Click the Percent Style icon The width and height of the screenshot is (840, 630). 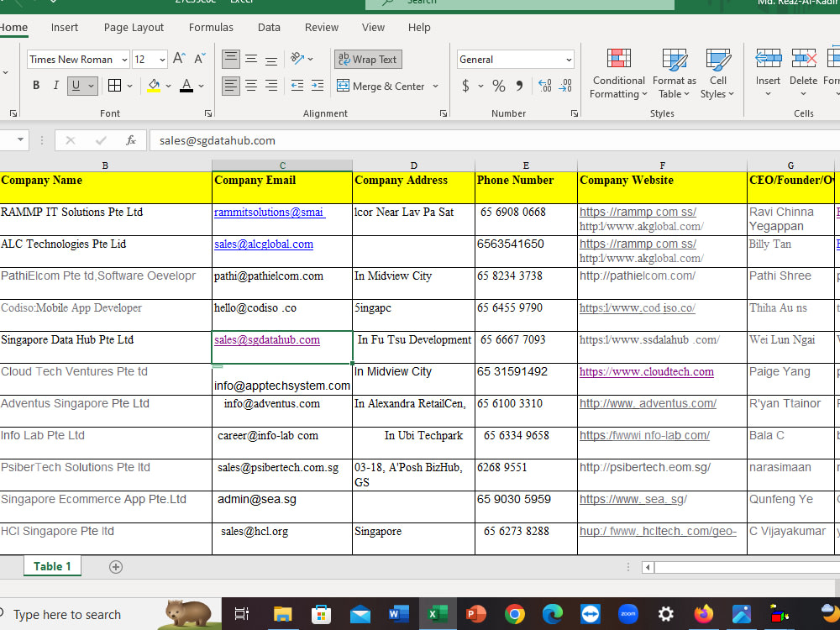[499, 86]
